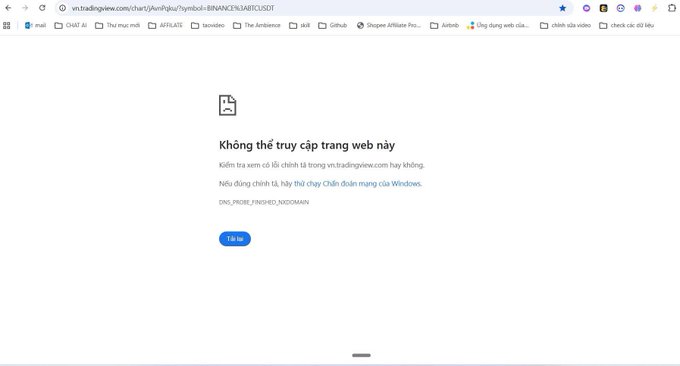
Task: Open the CHAT AI bookmark folder
Action: coord(71,26)
